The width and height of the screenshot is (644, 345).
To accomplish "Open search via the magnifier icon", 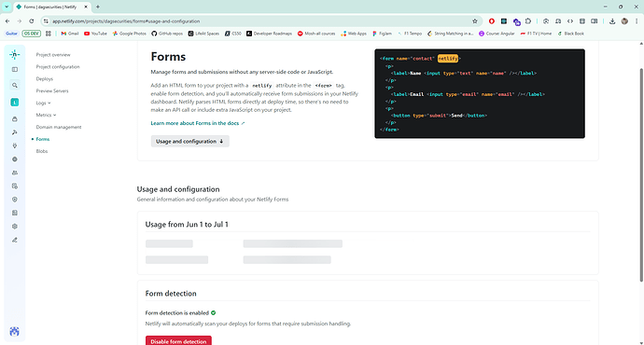I will click(15, 86).
